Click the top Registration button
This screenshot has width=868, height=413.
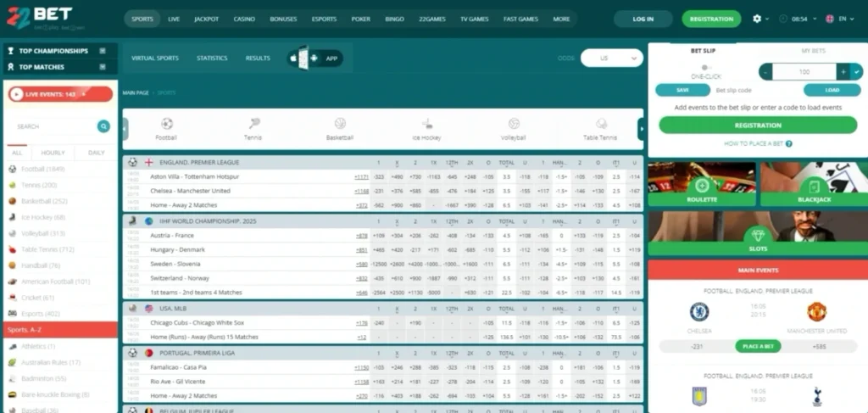click(711, 19)
